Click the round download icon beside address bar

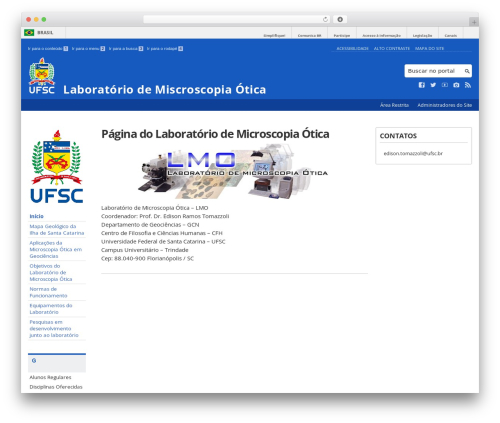click(x=340, y=19)
